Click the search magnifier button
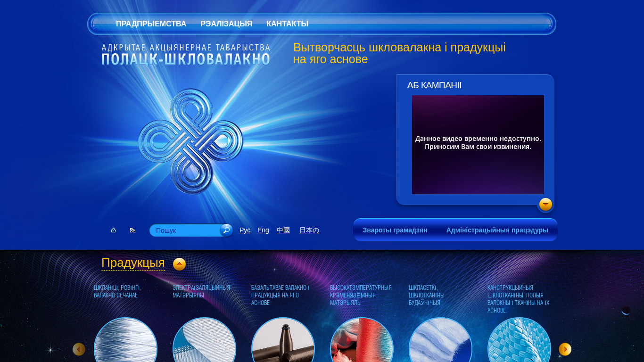Viewport: 644px width, 362px height. tap(226, 230)
